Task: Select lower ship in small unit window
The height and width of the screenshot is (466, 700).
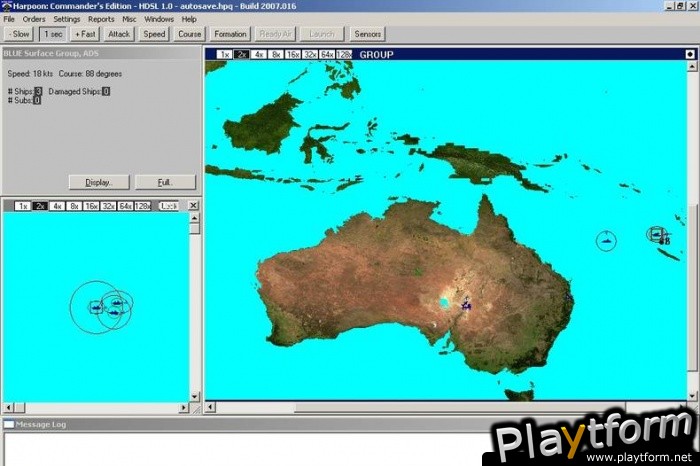Action: point(114,313)
